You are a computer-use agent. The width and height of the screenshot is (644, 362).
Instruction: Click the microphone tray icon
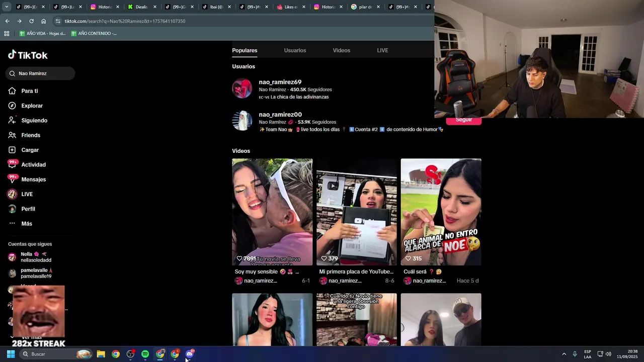tap(575, 354)
